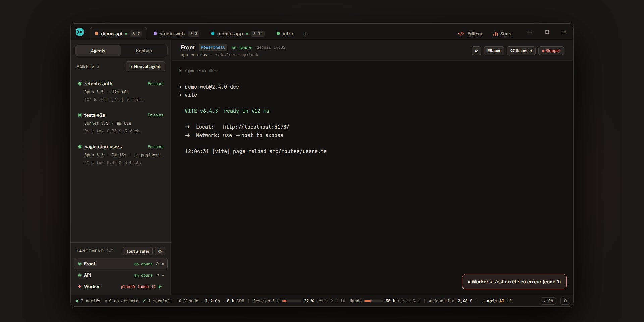
Task: Click the search icon in terminal header
Action: (476, 51)
